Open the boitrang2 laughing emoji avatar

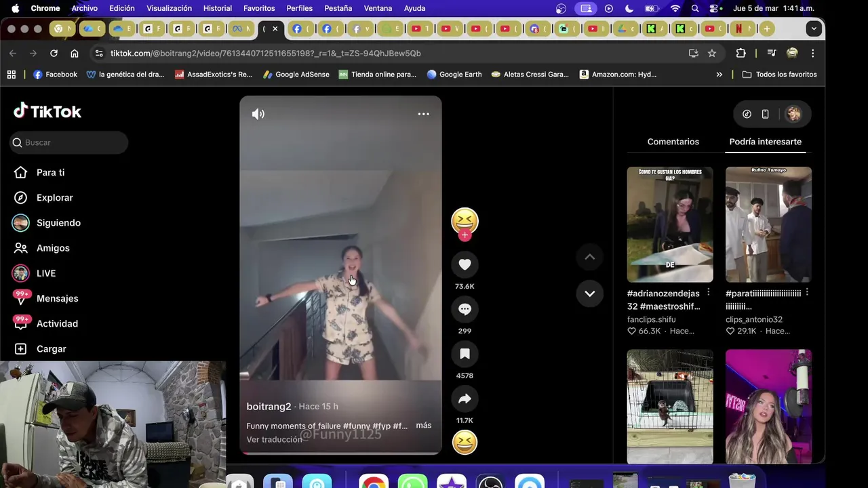click(465, 221)
